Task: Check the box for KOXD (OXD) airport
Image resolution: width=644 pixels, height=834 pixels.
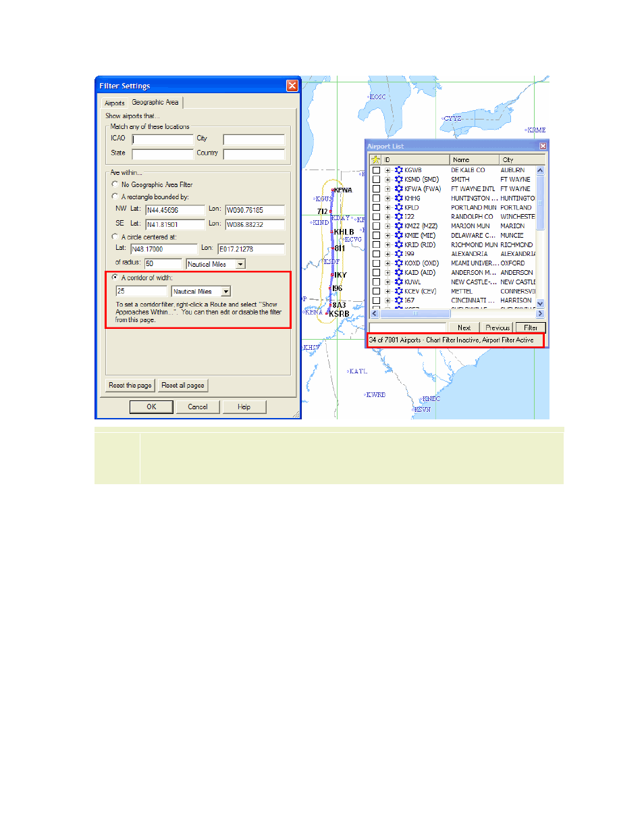Action: click(377, 263)
